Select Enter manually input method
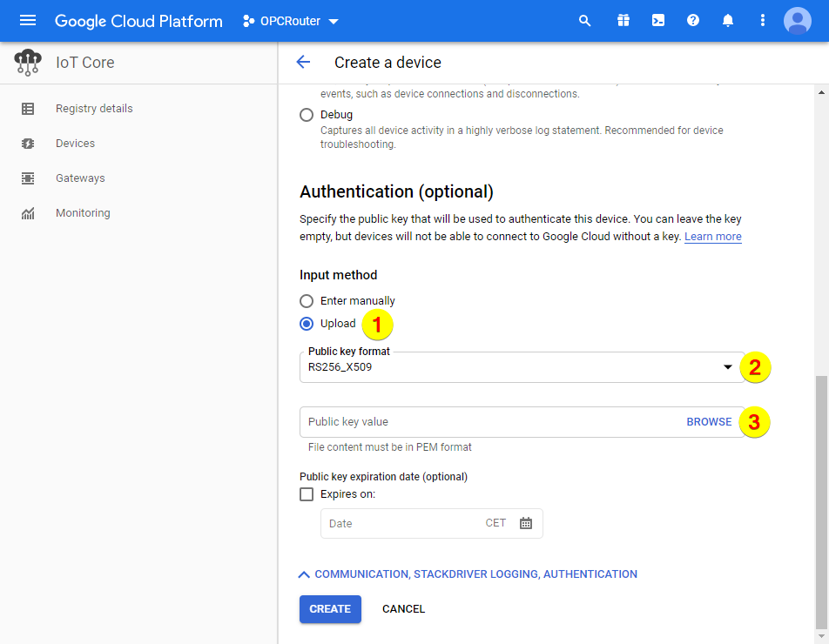The width and height of the screenshot is (829, 644). (x=307, y=301)
